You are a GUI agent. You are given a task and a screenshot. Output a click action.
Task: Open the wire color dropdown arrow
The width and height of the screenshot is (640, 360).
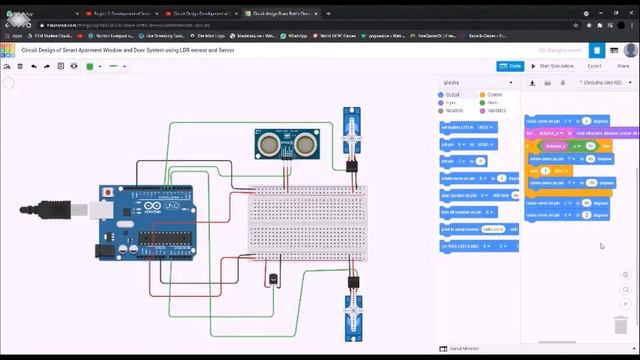coord(100,67)
